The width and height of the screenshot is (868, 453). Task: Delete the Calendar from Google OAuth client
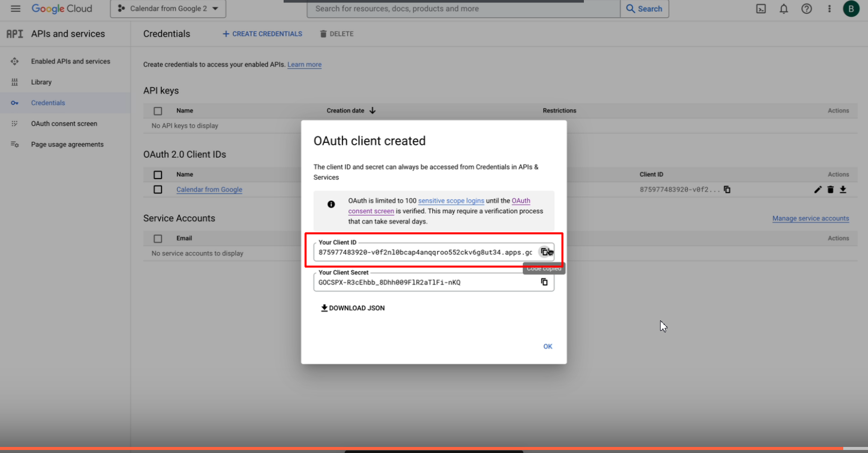point(830,190)
